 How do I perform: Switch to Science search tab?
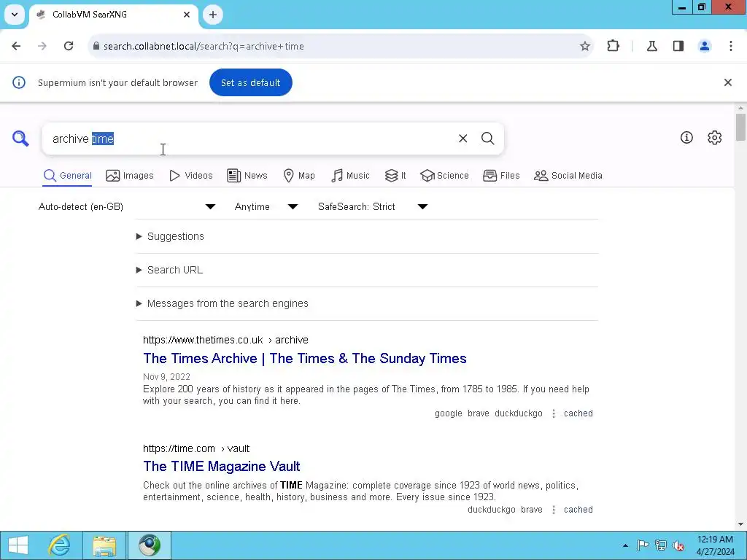[x=444, y=176]
